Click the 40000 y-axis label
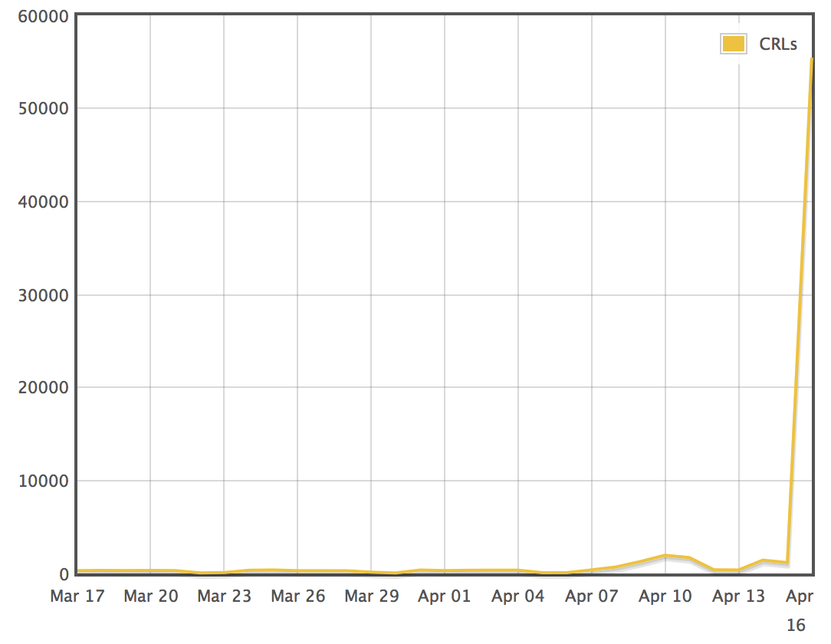The image size is (831, 644). pyautogui.click(x=44, y=202)
